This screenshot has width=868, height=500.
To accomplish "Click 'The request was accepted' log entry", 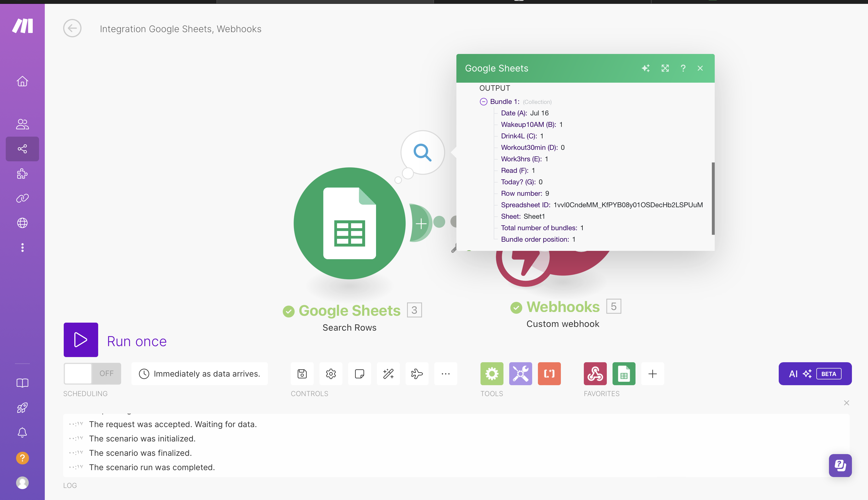I will point(173,425).
